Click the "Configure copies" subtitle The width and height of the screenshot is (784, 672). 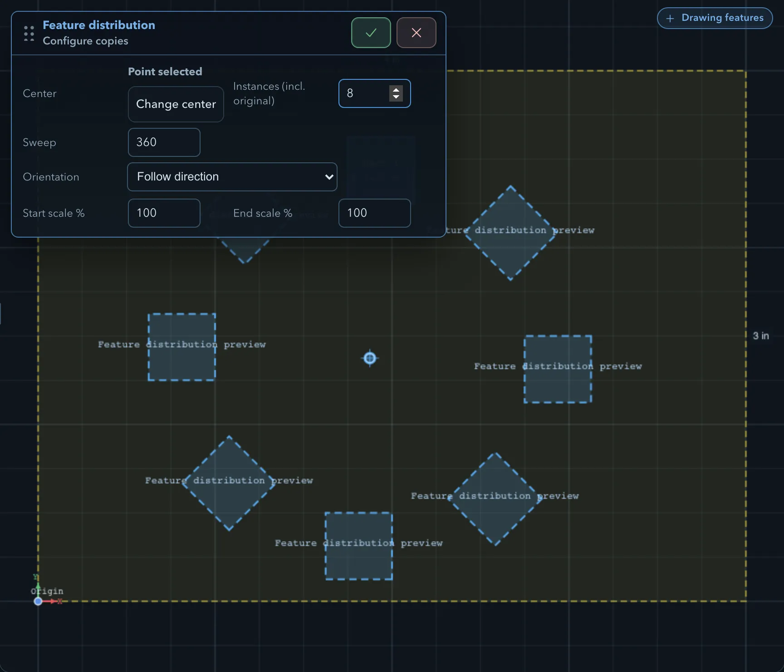tap(85, 41)
